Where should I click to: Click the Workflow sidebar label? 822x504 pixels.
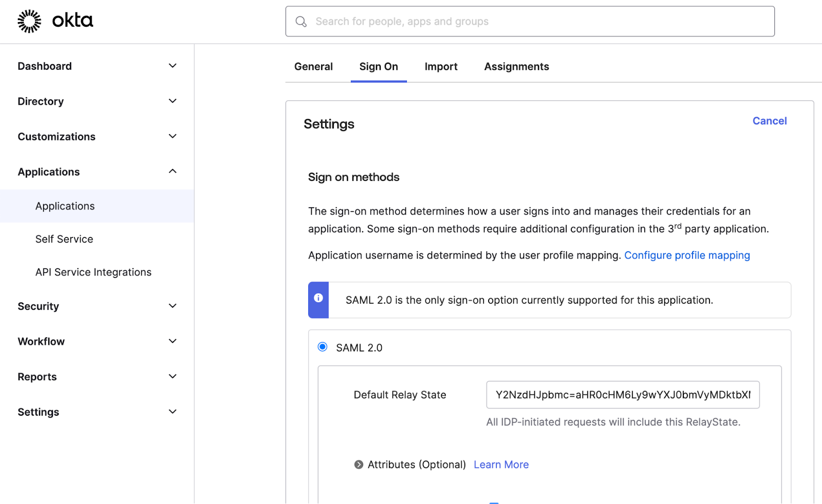tap(41, 342)
